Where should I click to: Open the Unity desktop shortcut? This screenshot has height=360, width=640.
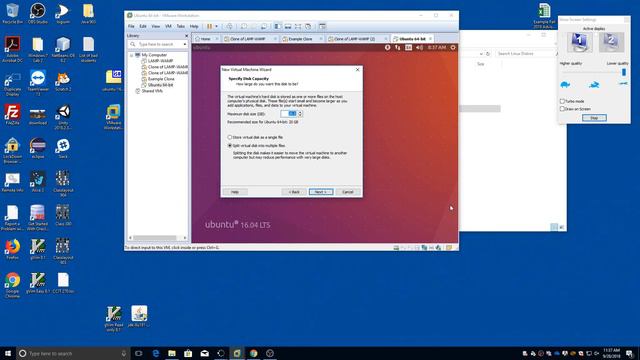click(63, 117)
